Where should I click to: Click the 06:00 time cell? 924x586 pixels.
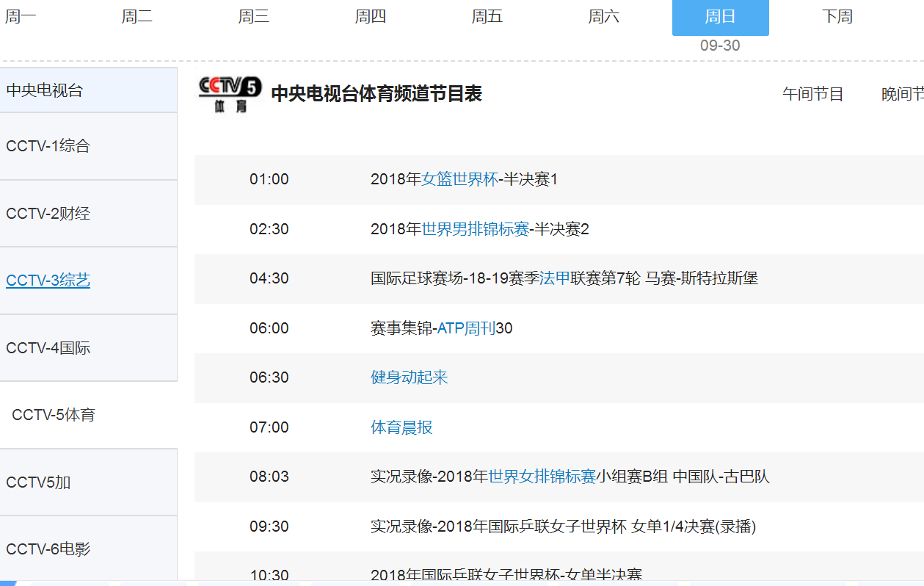pos(269,328)
